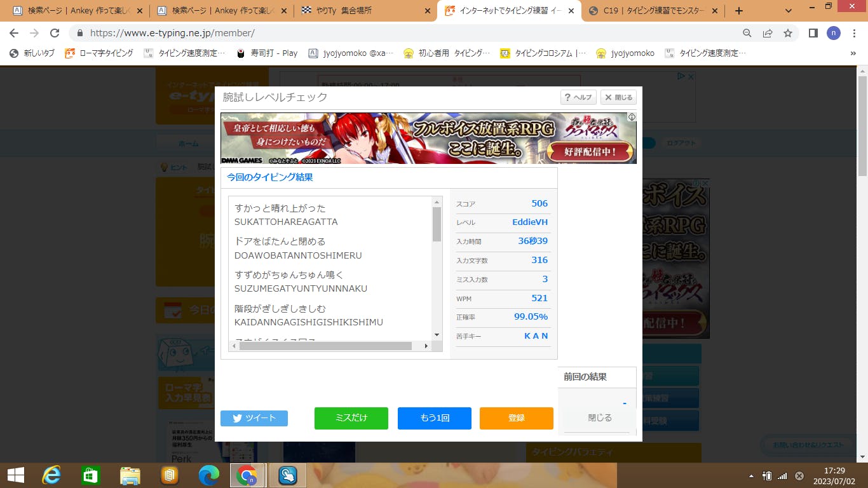Click the ツイート Twitter share button

254,418
